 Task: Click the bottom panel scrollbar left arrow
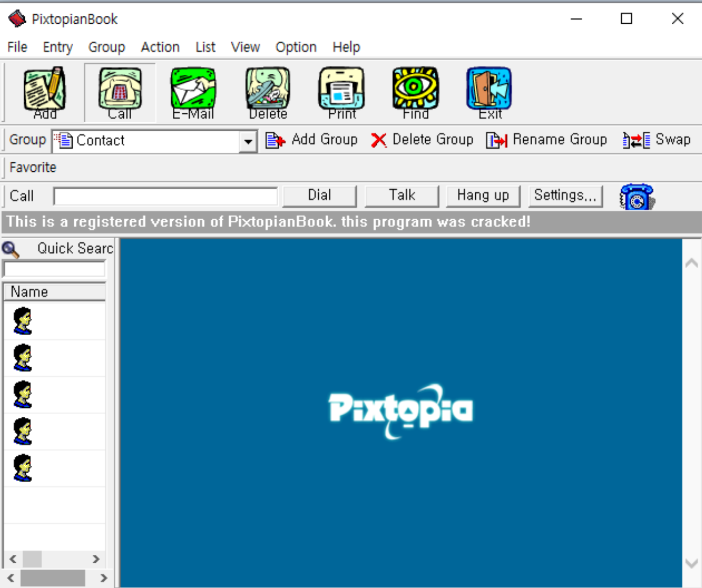tap(10, 578)
